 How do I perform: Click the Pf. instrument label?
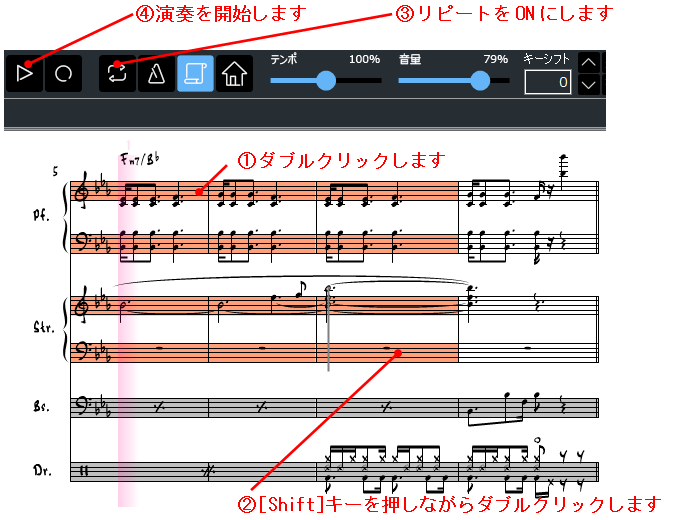click(x=41, y=215)
